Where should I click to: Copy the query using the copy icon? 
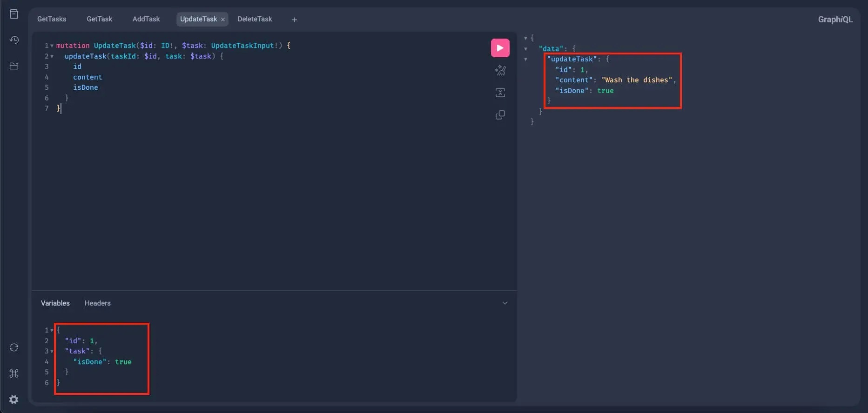click(x=500, y=115)
